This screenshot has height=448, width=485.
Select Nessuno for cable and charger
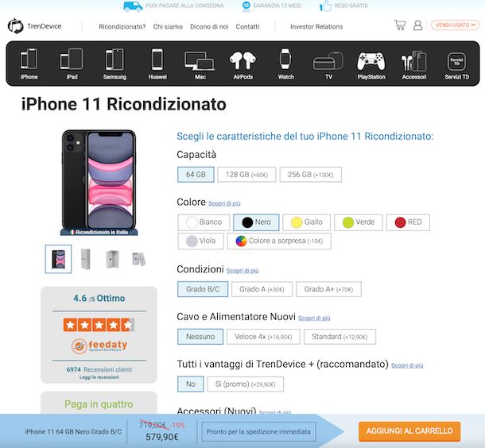point(200,337)
